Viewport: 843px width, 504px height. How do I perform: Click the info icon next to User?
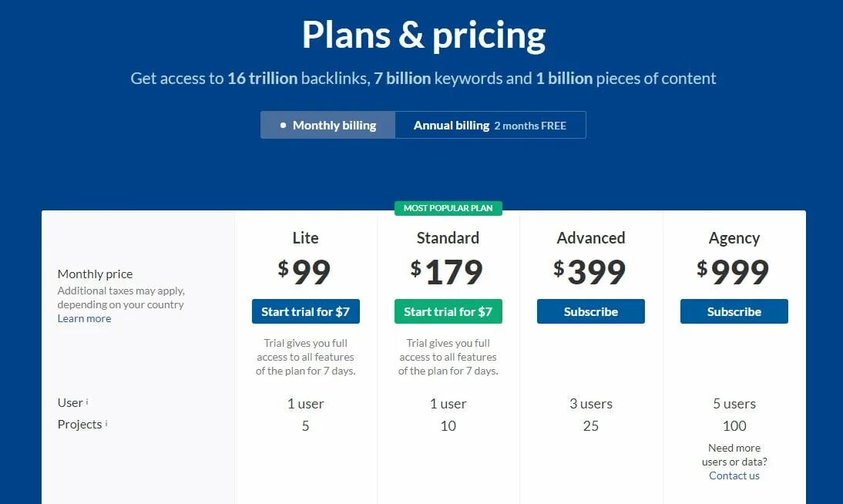[x=87, y=402]
